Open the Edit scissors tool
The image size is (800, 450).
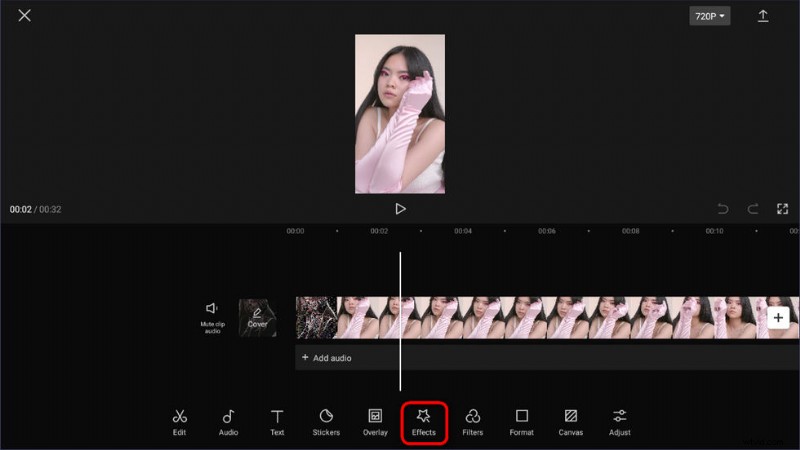pyautogui.click(x=179, y=422)
